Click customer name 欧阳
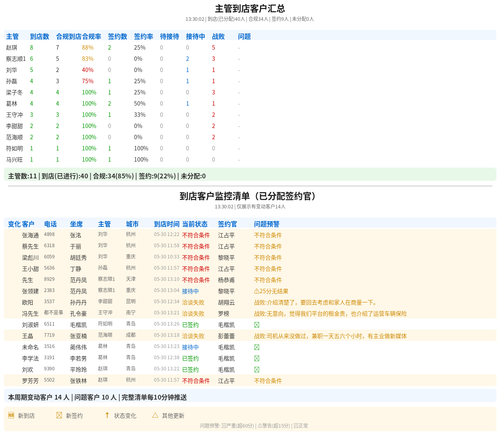The width and height of the screenshot is (500, 448). 28,302
